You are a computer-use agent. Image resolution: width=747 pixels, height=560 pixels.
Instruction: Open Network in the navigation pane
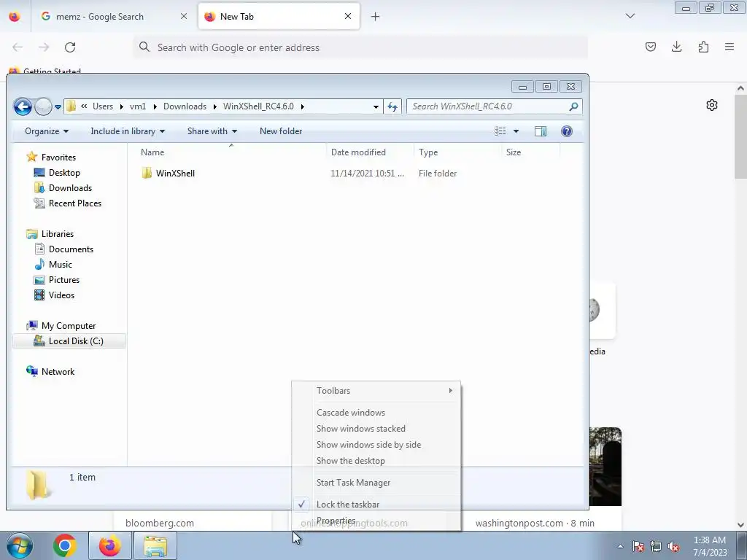(50, 371)
